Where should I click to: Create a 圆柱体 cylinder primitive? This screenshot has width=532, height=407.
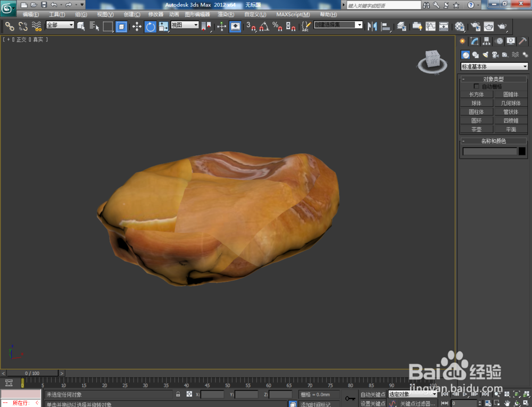(476, 112)
